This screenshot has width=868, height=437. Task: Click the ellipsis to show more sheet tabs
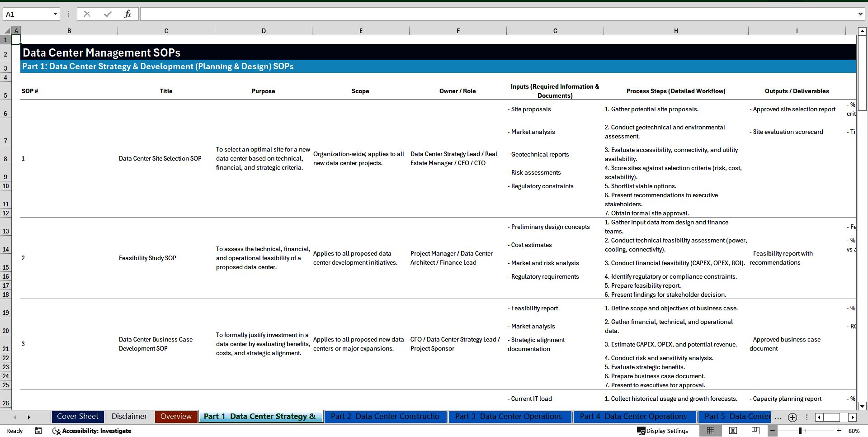[778, 417]
